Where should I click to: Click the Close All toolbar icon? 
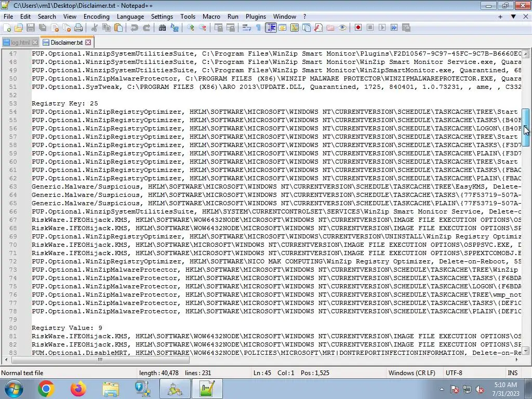pyautogui.click(x=66, y=28)
